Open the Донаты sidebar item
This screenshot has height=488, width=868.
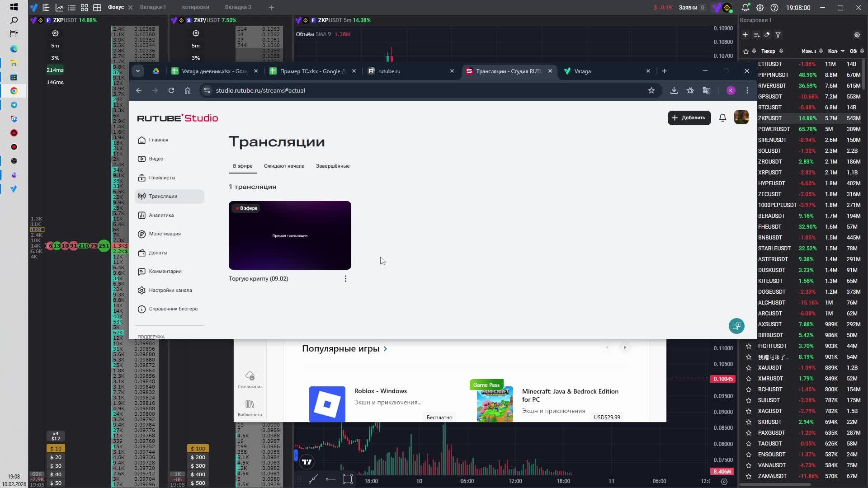coord(157,253)
